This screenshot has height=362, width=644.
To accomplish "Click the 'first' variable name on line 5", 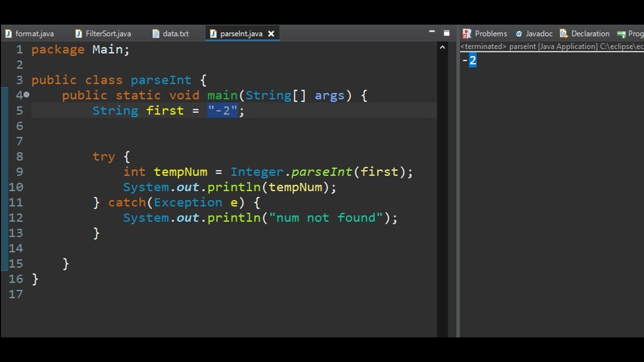I will pos(165,111).
